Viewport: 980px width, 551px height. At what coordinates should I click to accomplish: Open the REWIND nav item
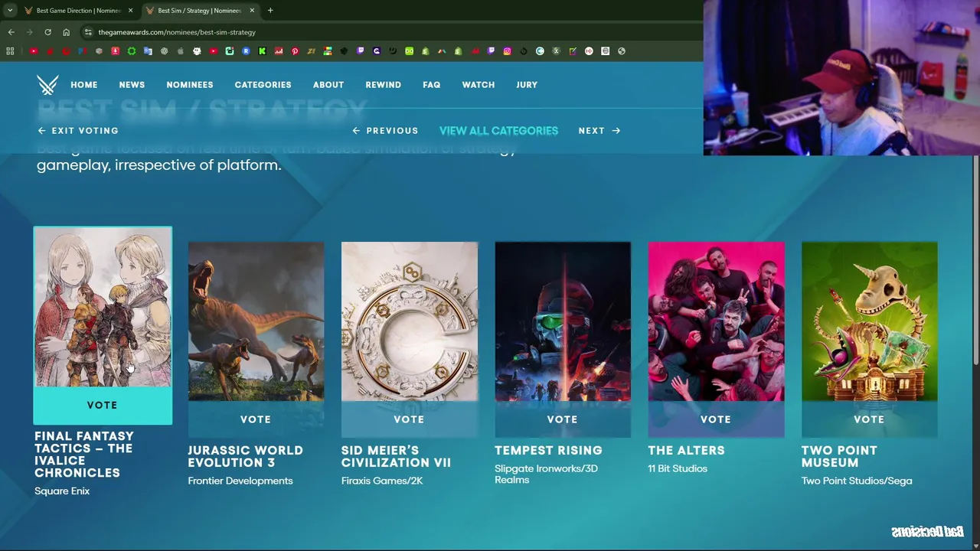383,85
